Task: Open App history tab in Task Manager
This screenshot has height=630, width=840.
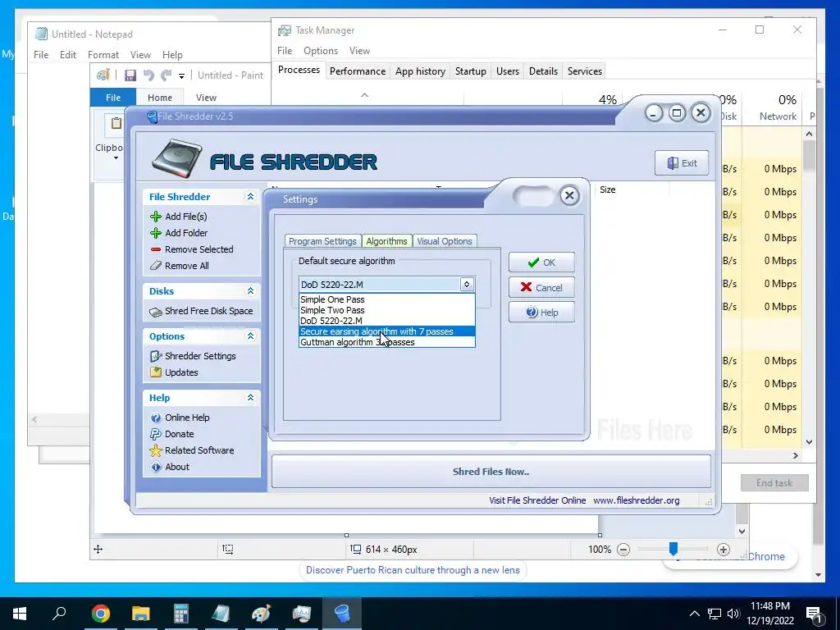Action: click(x=421, y=71)
